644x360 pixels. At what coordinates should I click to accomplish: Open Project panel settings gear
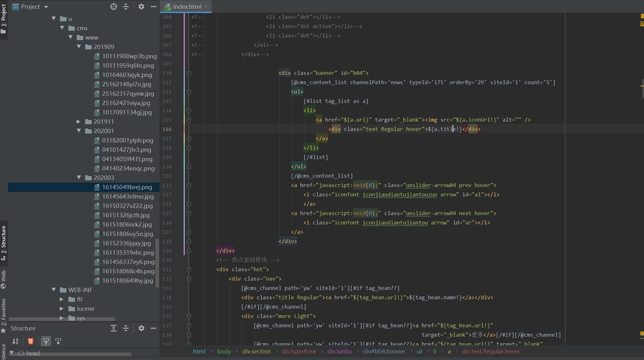(x=141, y=7)
